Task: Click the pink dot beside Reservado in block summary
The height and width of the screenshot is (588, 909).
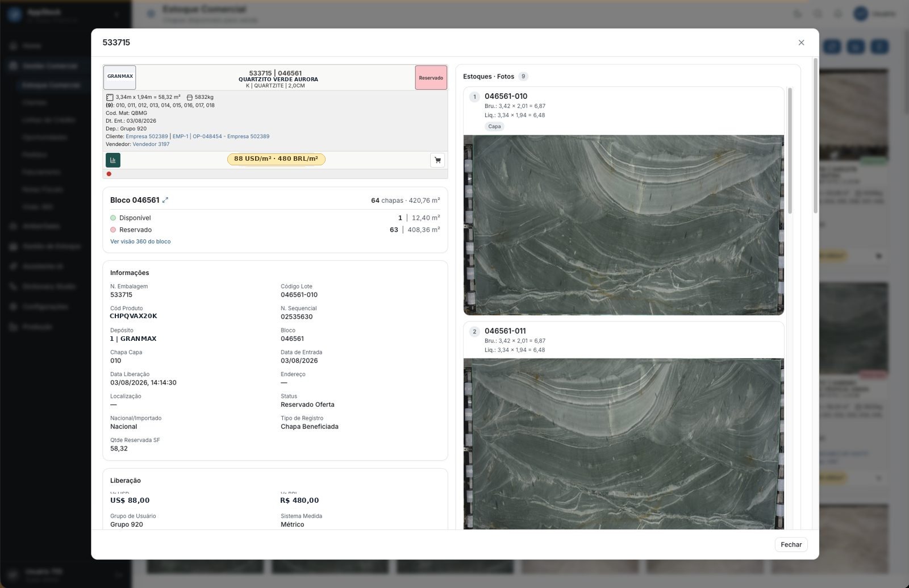Action: click(113, 230)
